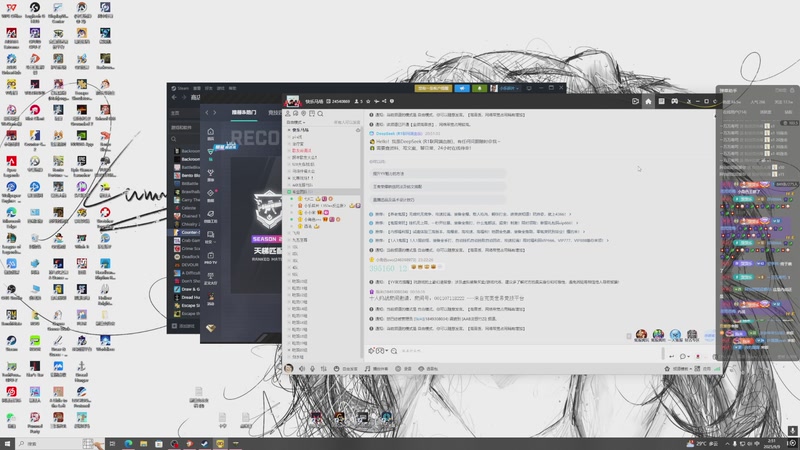Select Deadlock in Steam library list
The height and width of the screenshot is (450, 800).
(x=187, y=257)
